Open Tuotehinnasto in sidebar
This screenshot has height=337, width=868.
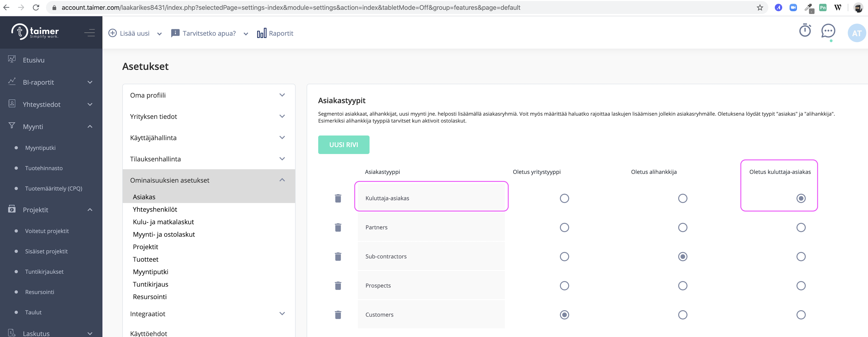click(x=44, y=168)
